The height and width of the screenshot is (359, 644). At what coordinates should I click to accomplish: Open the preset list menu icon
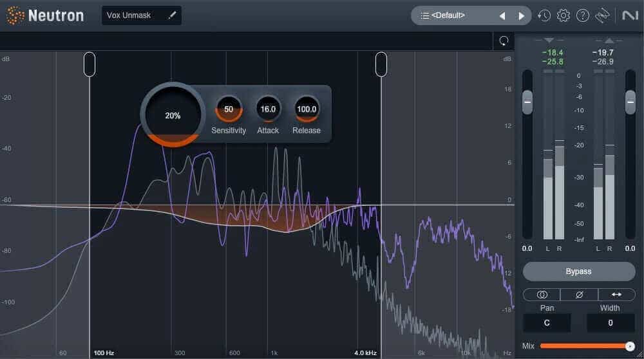pyautogui.click(x=424, y=15)
